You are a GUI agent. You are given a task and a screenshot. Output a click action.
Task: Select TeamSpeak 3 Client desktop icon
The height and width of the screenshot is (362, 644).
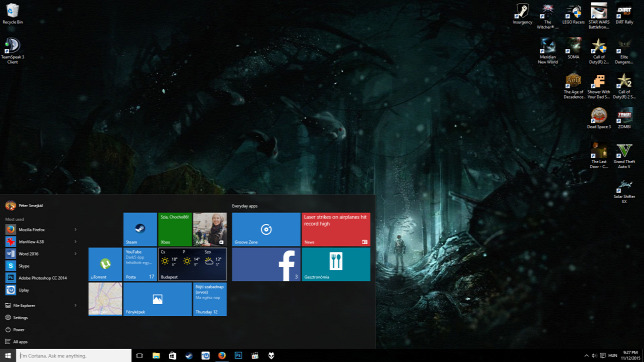pos(13,51)
